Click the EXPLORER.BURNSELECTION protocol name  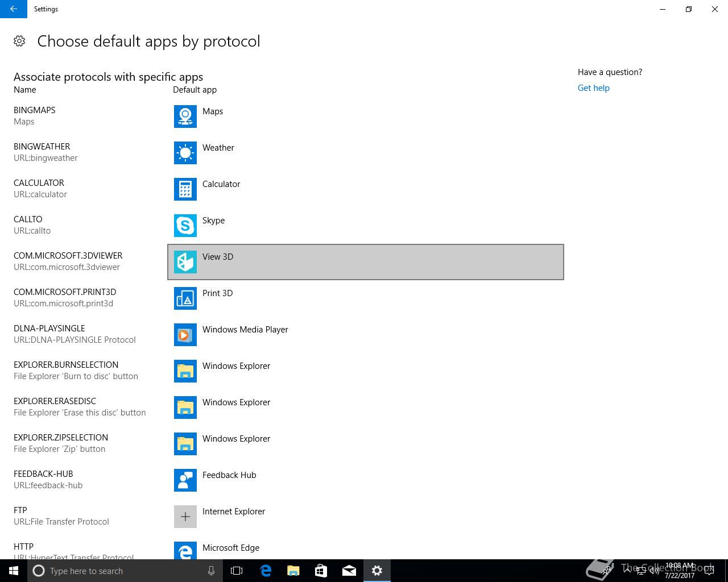pyautogui.click(x=66, y=365)
